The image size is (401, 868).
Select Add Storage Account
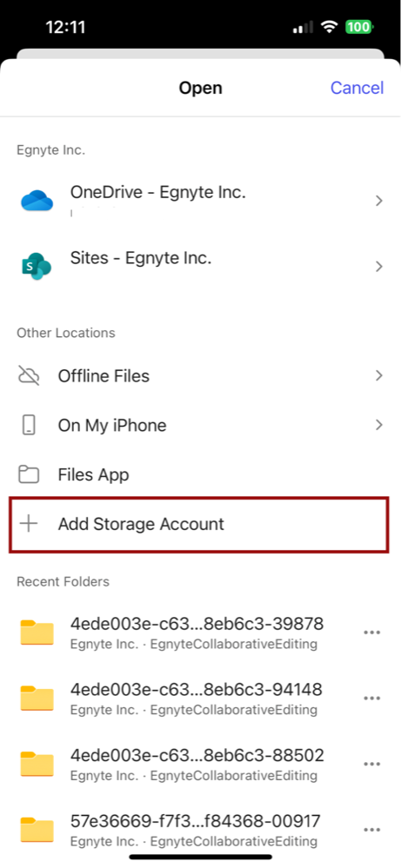click(x=199, y=524)
